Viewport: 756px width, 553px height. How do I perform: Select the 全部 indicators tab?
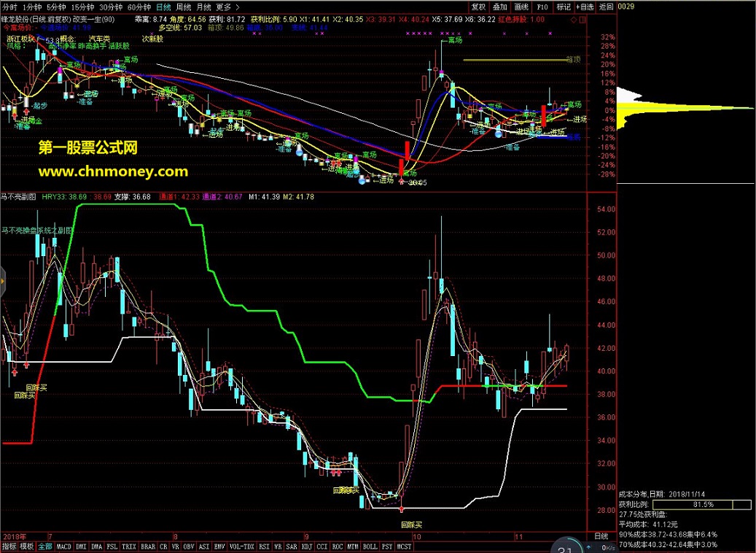pos(45,546)
